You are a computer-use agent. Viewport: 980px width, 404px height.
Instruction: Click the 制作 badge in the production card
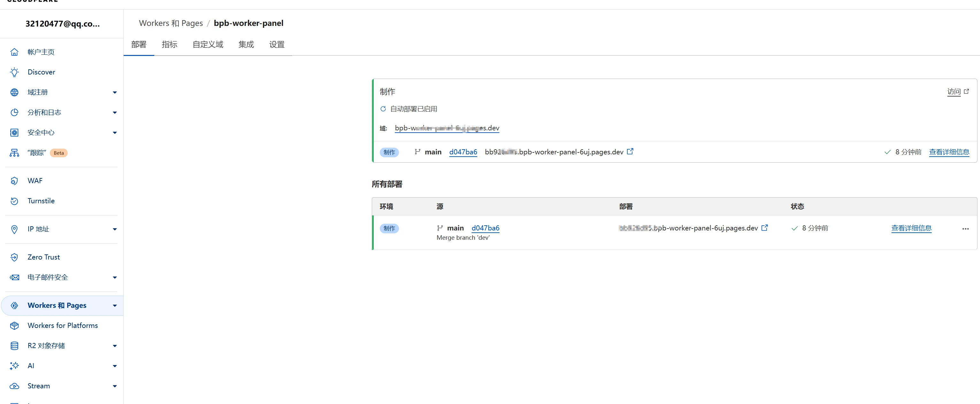(389, 152)
